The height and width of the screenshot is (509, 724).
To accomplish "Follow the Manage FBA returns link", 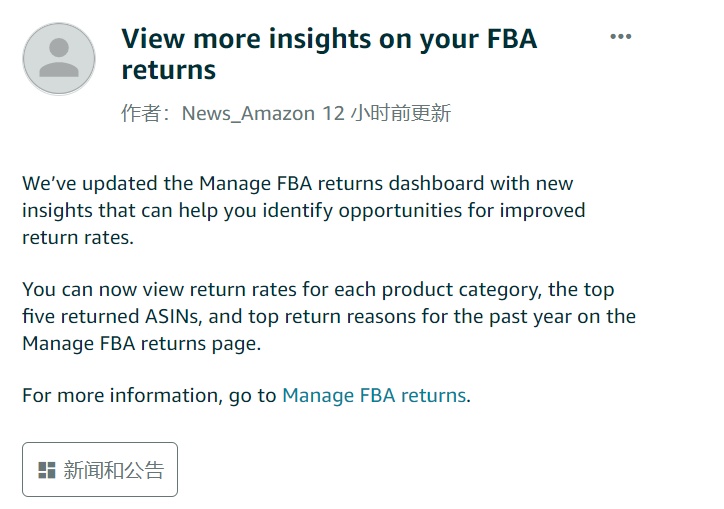I will click(374, 395).
